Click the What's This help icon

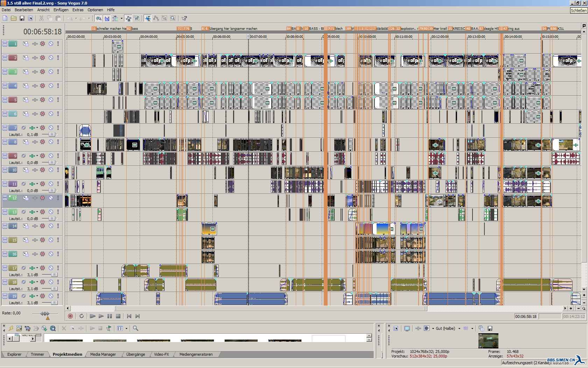coord(184,18)
